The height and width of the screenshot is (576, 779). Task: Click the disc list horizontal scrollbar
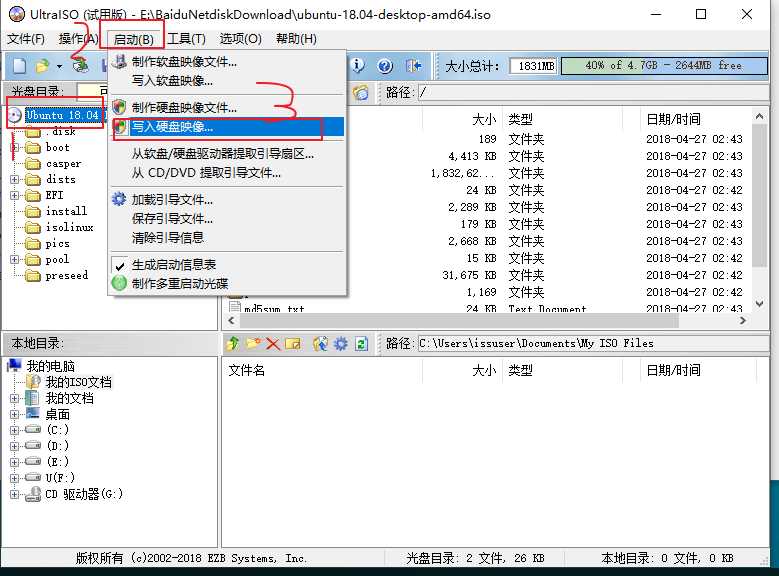[x=459, y=321]
